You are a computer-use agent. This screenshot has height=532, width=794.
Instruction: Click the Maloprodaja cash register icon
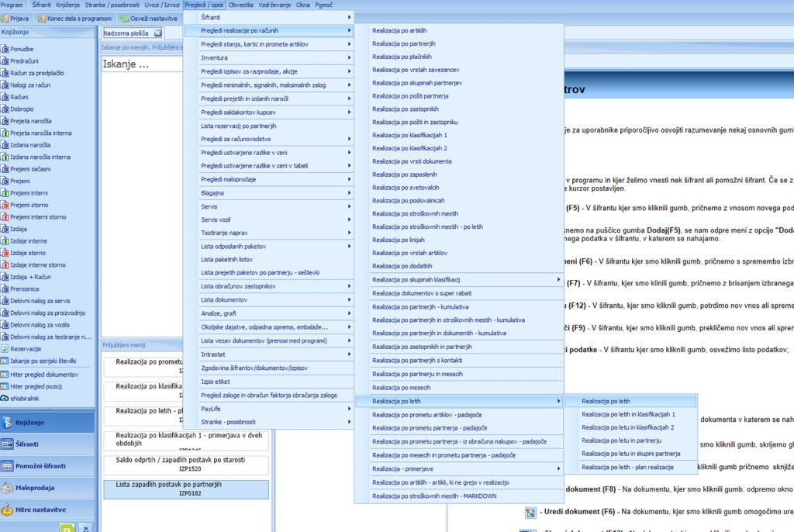8,488
